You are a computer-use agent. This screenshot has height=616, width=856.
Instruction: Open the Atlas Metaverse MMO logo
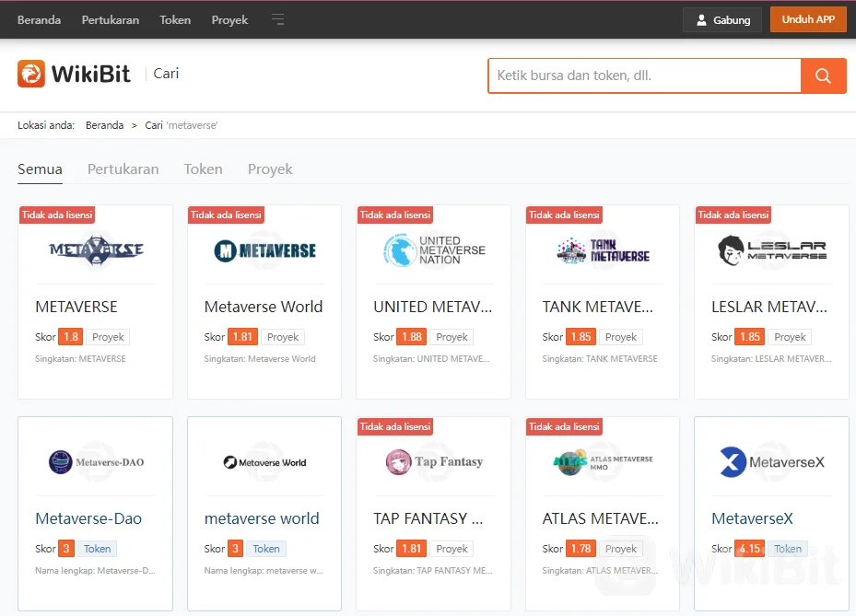tap(603, 462)
